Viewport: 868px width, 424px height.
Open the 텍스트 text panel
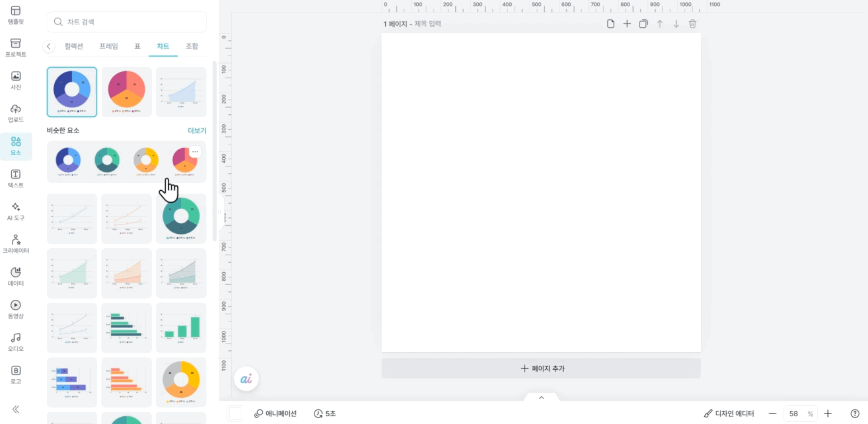coord(16,179)
